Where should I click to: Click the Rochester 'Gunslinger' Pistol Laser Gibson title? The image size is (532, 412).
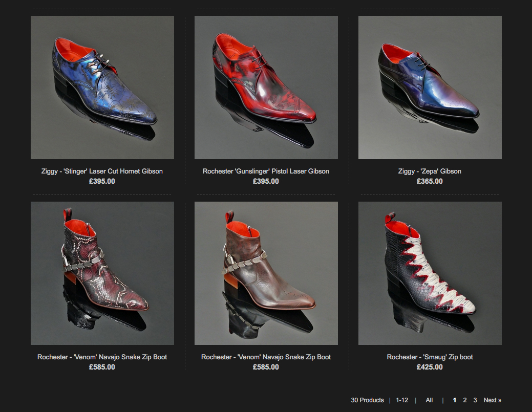point(266,171)
